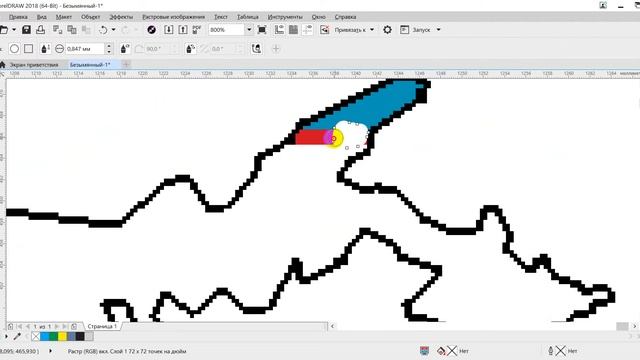Open the Вид menu
Image resolution: width=640 pixels, height=360 pixels.
coord(42,17)
